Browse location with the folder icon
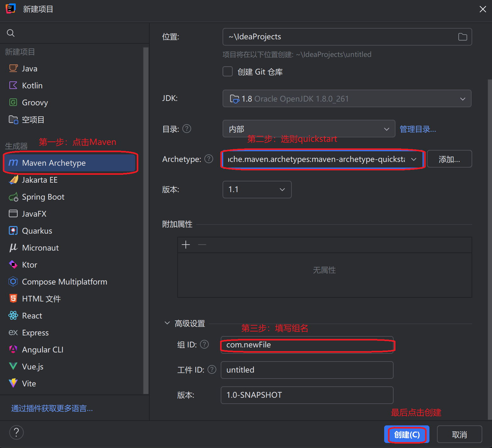Image resolution: width=492 pixels, height=448 pixels. [462, 37]
